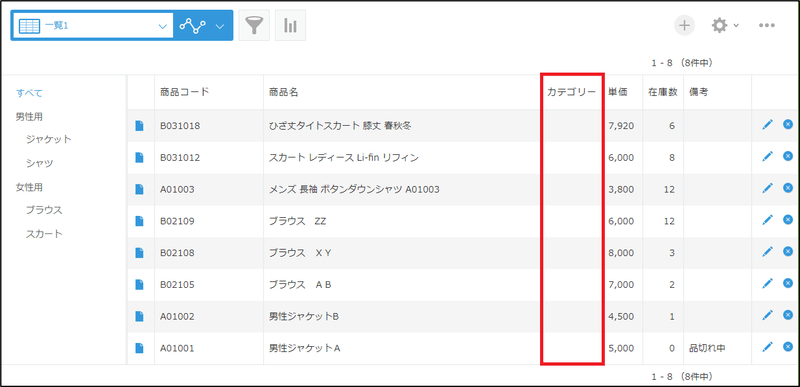
Task: Click product name ひざ丈タイトスカート 膝丈 春秋冬
Action: point(340,126)
